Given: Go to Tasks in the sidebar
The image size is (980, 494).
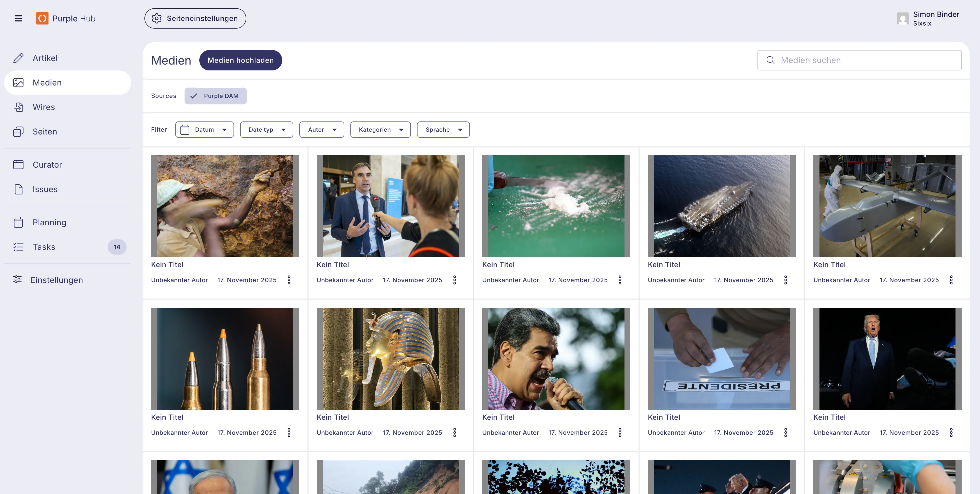Looking at the screenshot, I should [68, 247].
